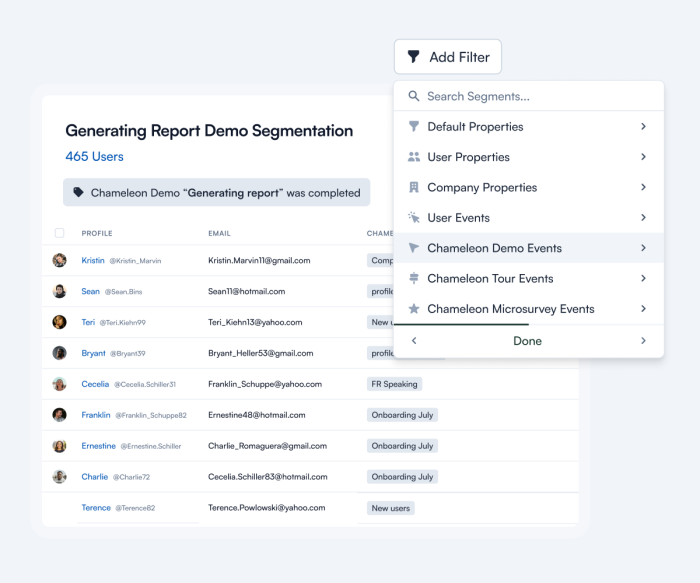
Task: Click the Generating report completed filter chip
Action: [217, 192]
